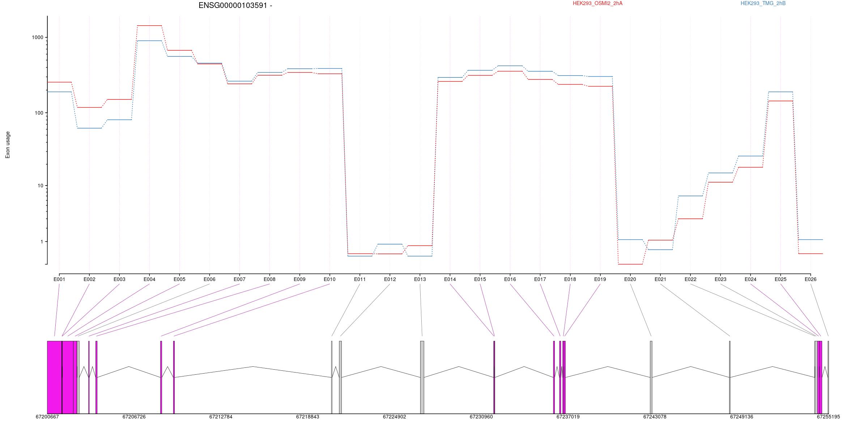
Task: Click the Exon usage axis label
Action: 8,145
